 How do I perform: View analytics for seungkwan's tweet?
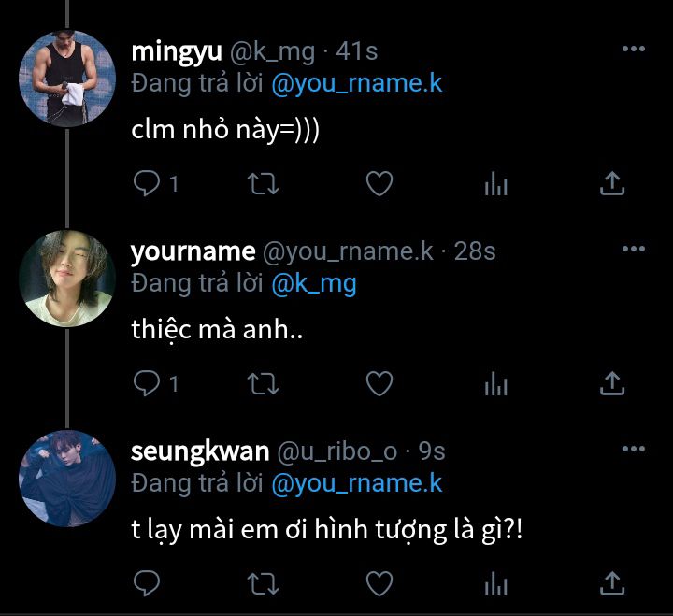pyautogui.click(x=495, y=584)
